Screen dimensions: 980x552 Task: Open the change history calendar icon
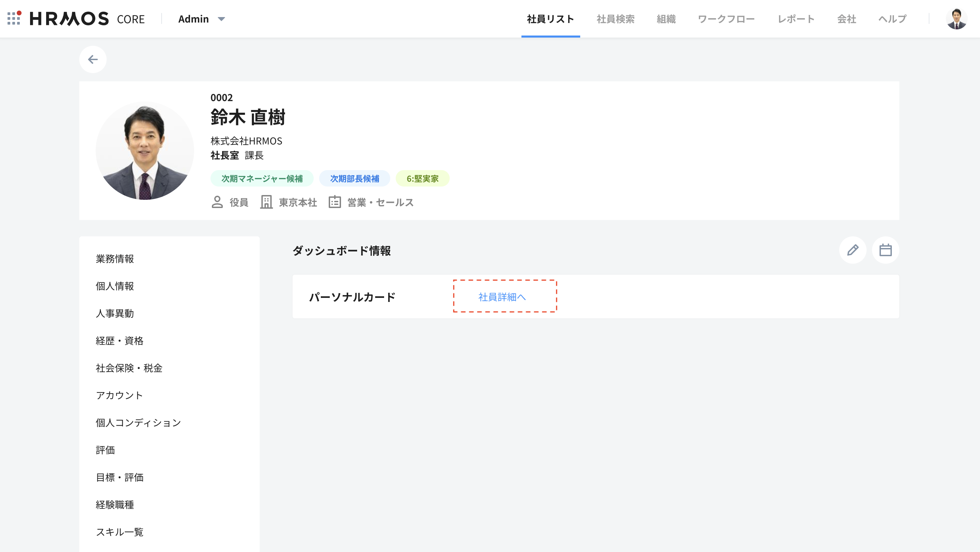pos(885,250)
